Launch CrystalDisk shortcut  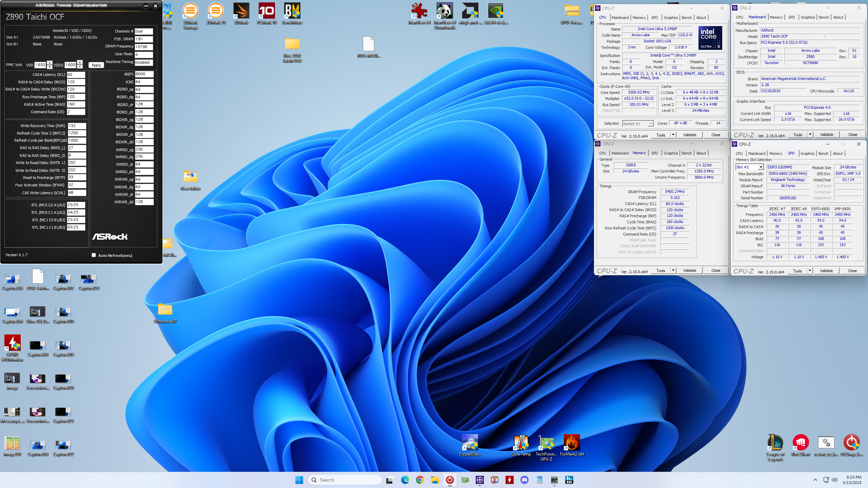coord(470,445)
